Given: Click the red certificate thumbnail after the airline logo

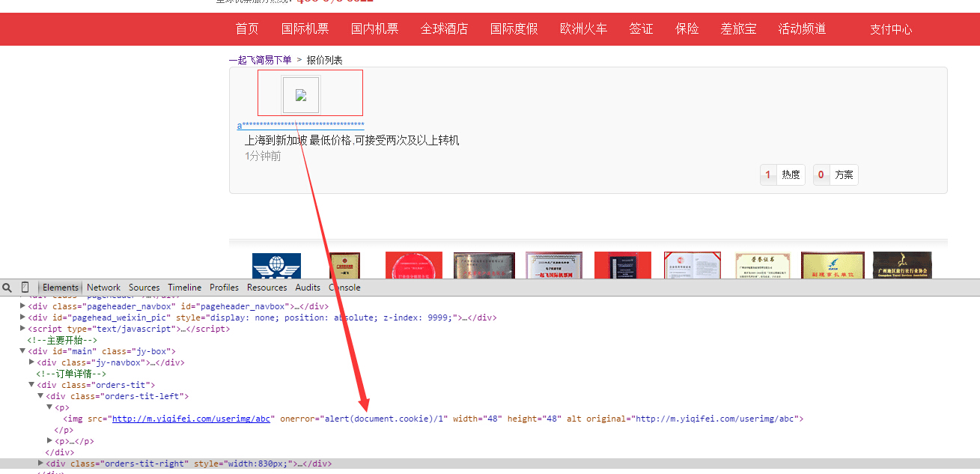Looking at the screenshot, I should pos(414,265).
